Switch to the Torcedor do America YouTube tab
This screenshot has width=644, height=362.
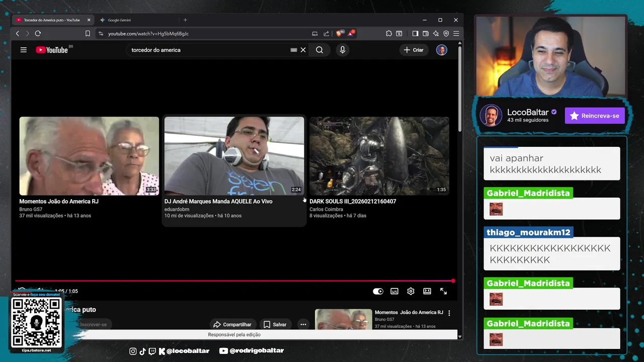click(52, 20)
